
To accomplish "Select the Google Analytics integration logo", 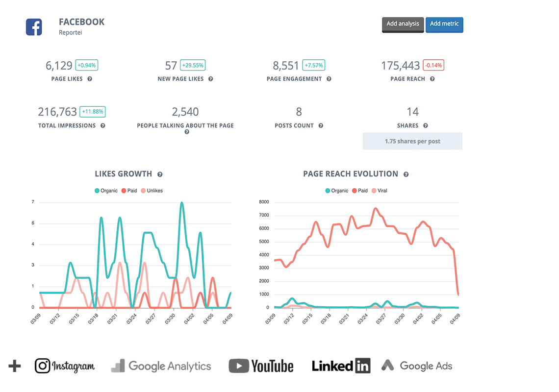I will 161,366.
